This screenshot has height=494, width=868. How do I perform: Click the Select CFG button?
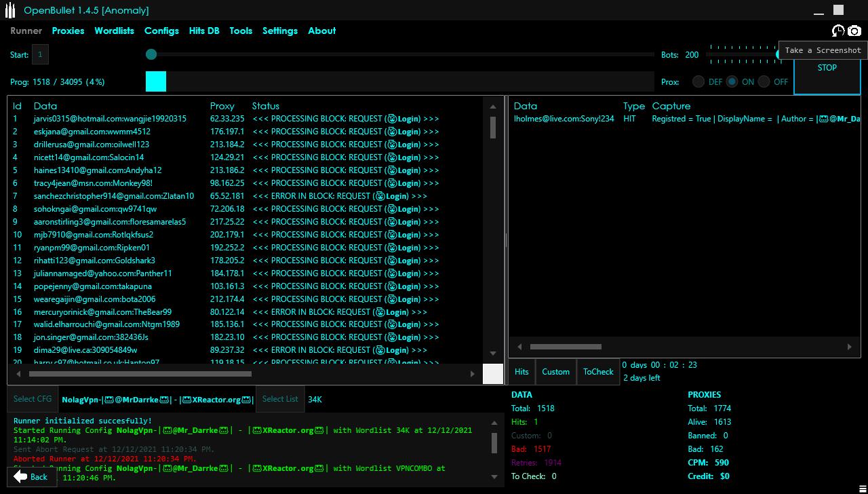pos(33,399)
